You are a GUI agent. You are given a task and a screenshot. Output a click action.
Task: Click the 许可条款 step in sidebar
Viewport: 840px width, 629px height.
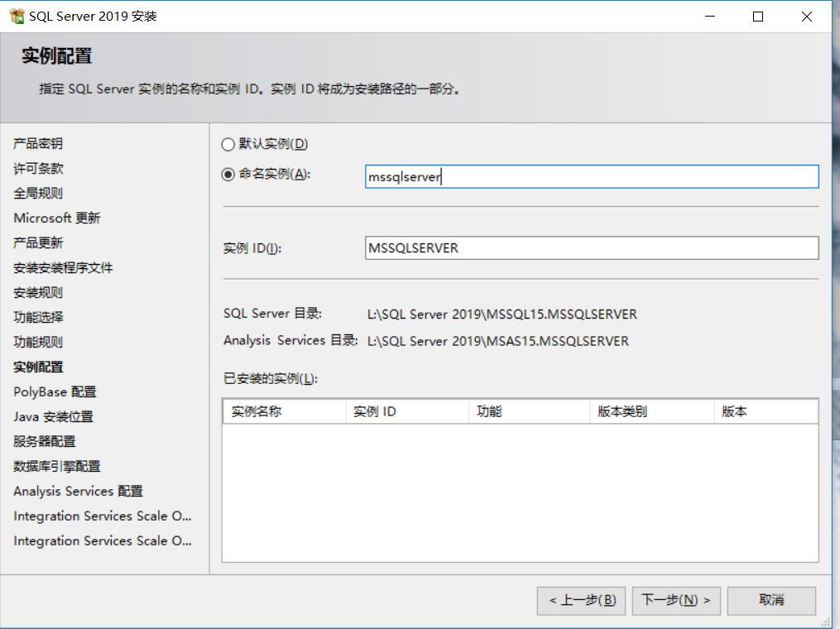[x=38, y=168]
